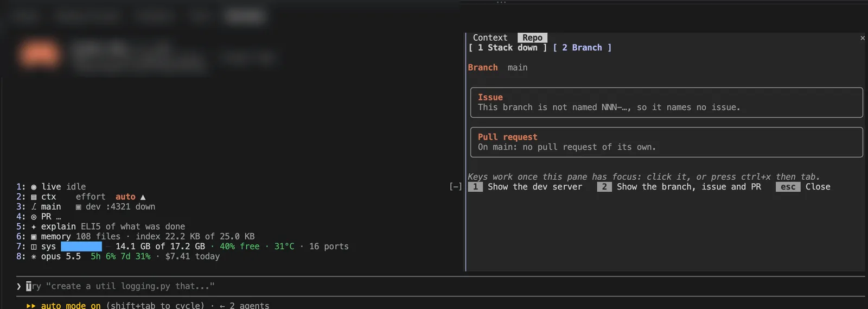Click the live status circle icon
The width and height of the screenshot is (868, 309).
[34, 187]
